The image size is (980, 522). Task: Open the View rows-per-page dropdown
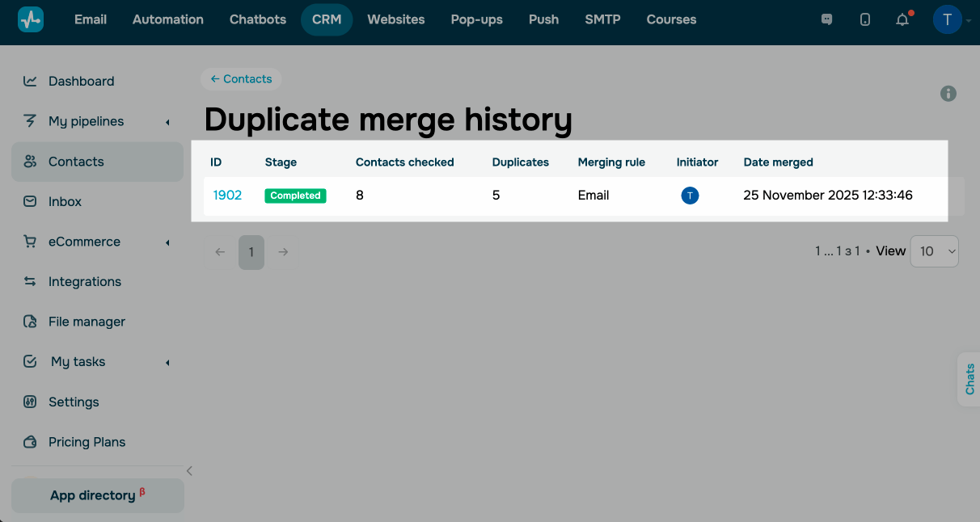coord(934,251)
